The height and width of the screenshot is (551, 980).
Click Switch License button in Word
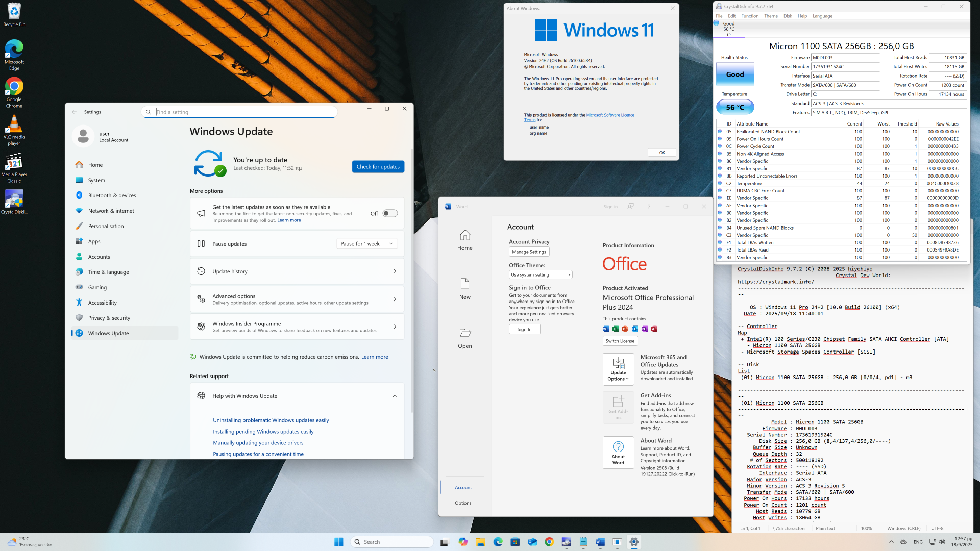(x=620, y=341)
